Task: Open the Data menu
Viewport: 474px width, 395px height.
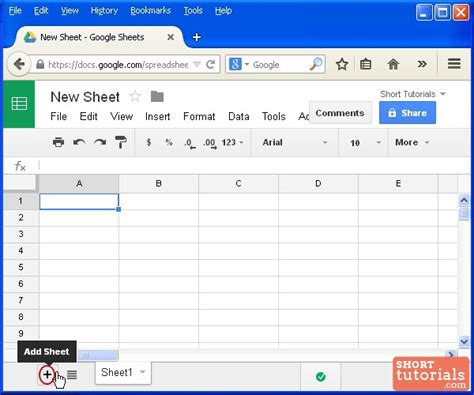Action: (x=239, y=116)
